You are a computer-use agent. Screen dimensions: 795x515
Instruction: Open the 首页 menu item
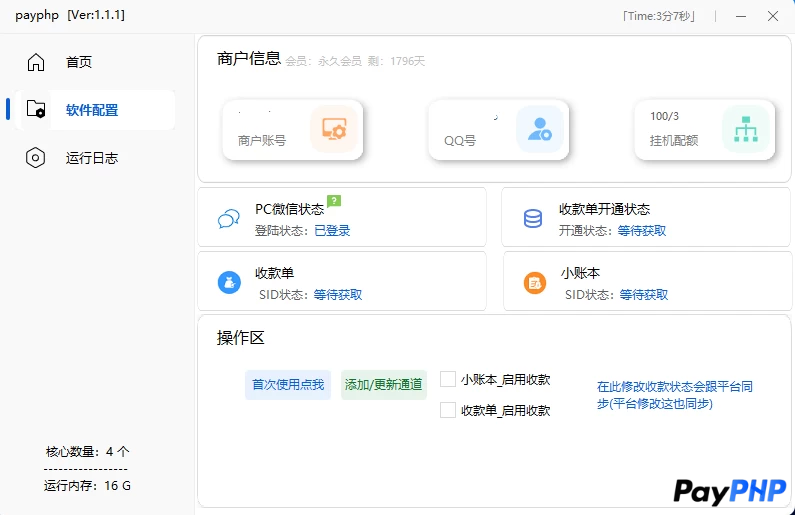(79, 62)
